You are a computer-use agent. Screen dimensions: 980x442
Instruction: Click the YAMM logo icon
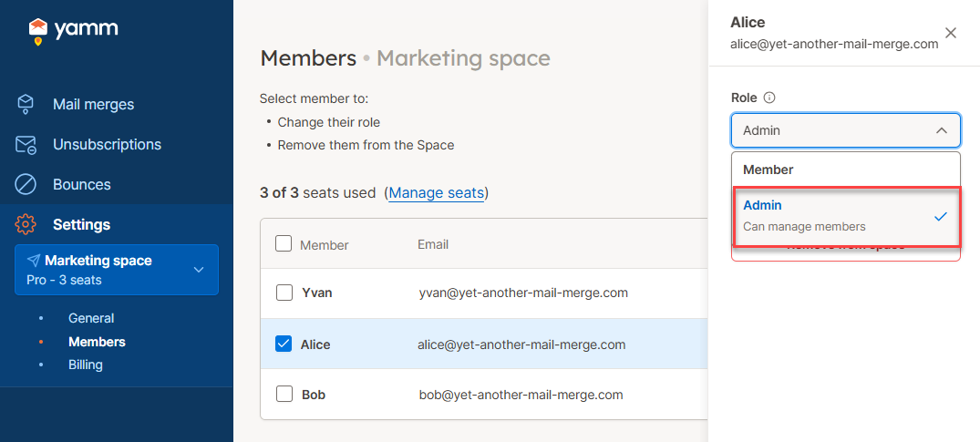coord(37,31)
